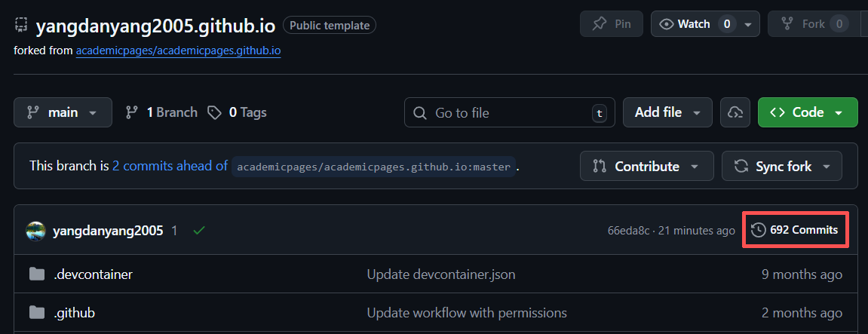Open the Update workflow with permissions commit
Image resolution: width=868 pixels, height=334 pixels.
pos(467,312)
